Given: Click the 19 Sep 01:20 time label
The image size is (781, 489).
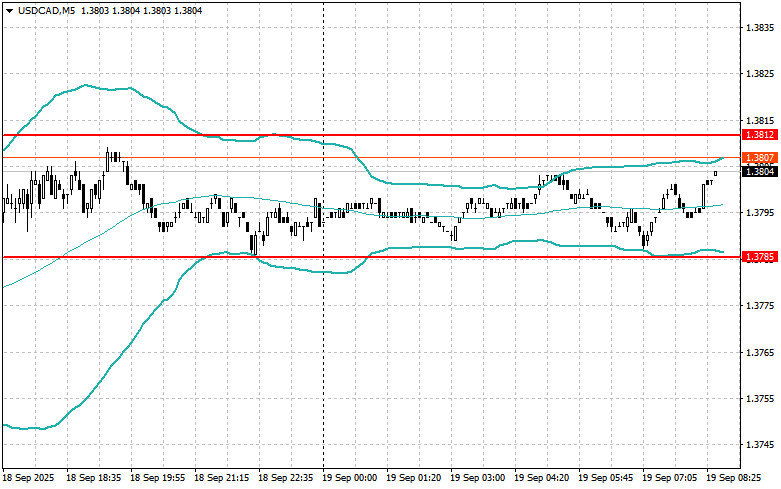Looking at the screenshot, I should 413,478.
